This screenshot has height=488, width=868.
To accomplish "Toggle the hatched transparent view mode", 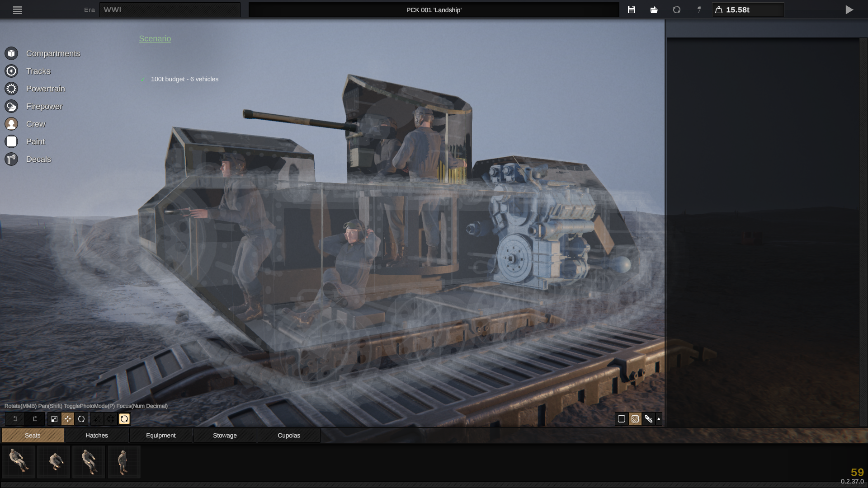I will [x=635, y=419].
